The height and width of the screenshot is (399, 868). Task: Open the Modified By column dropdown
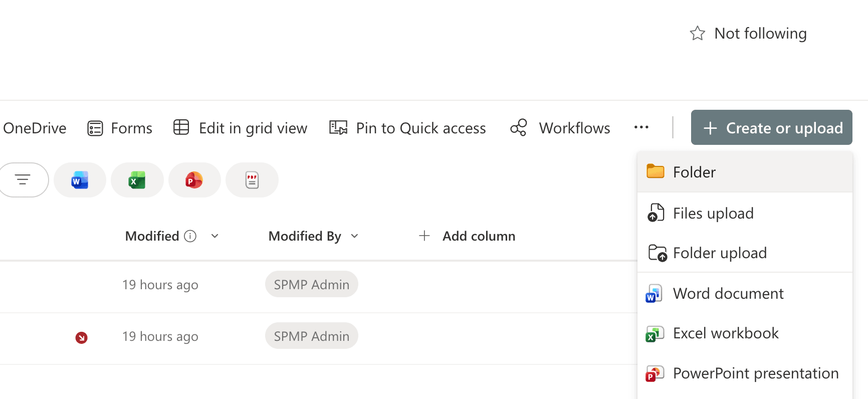tap(355, 236)
